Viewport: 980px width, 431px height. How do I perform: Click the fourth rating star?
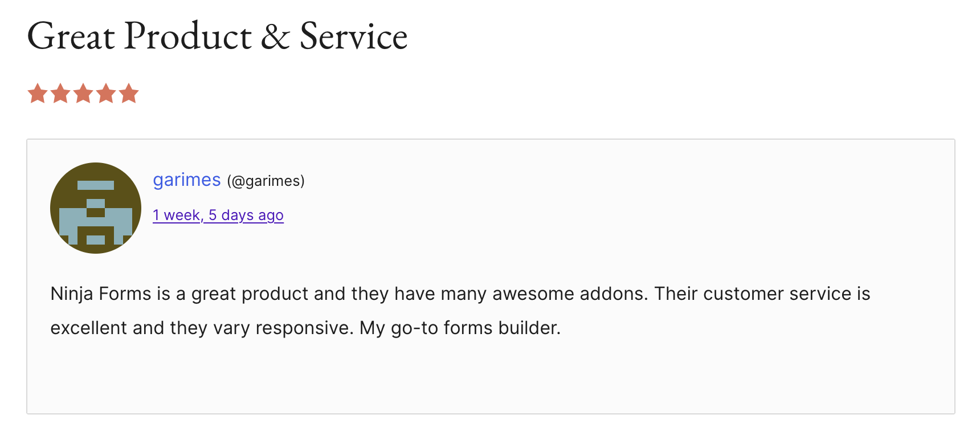coord(106,93)
